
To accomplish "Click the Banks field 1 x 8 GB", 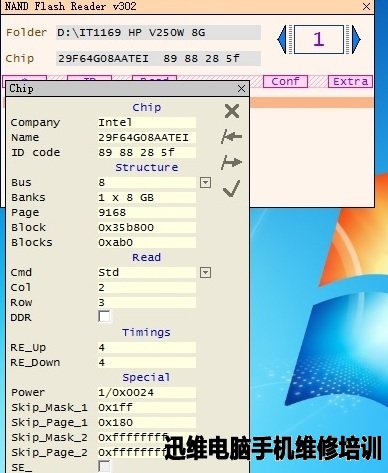I will point(147,197).
